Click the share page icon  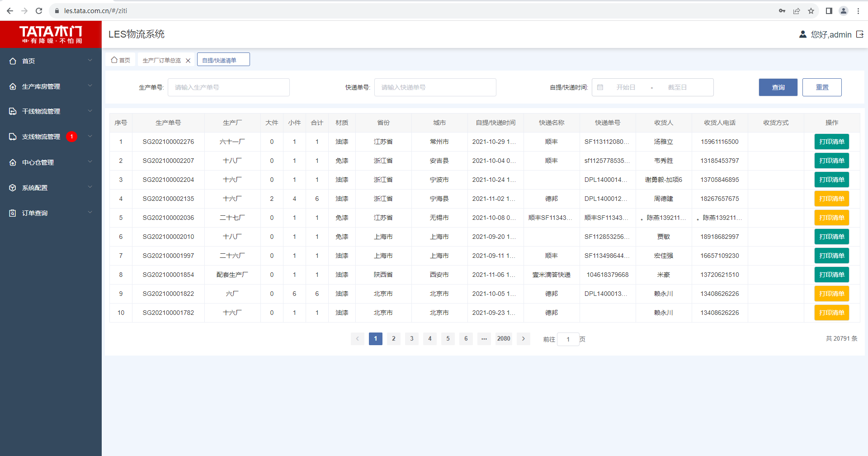point(797,11)
